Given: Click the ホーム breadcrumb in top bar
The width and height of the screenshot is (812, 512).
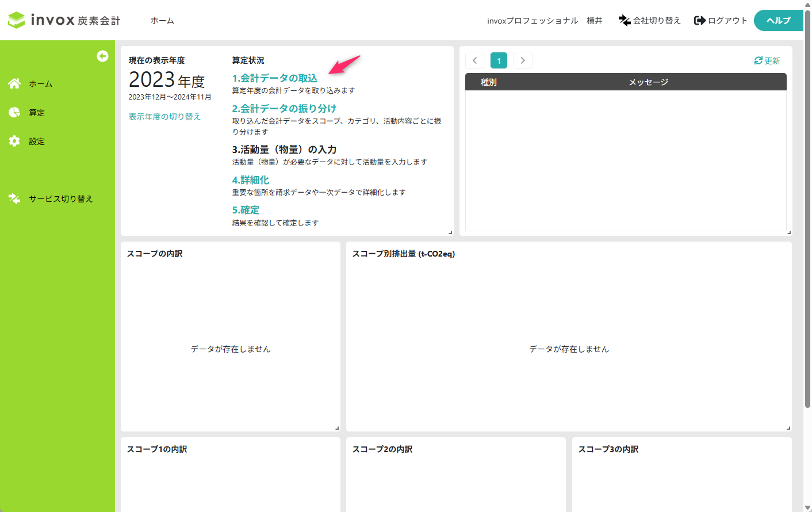Looking at the screenshot, I should [x=162, y=21].
